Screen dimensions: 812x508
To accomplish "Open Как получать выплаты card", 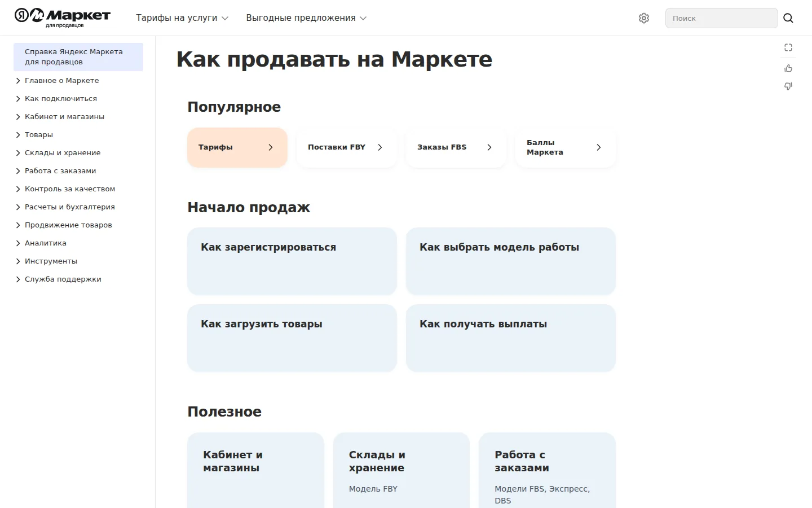I will [x=511, y=338].
